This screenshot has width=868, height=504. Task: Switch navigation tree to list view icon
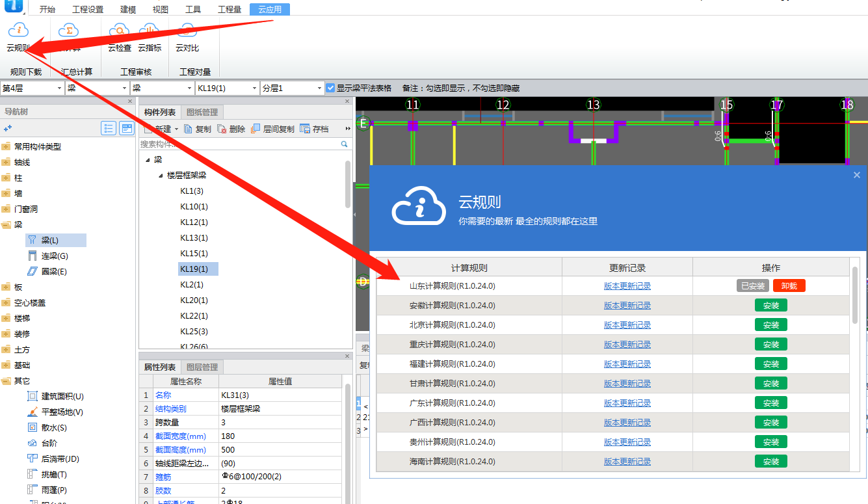(109, 128)
